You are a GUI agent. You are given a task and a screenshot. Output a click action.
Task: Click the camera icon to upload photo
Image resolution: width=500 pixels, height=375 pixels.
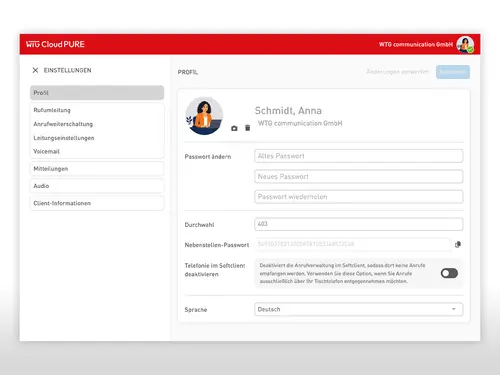tap(234, 128)
